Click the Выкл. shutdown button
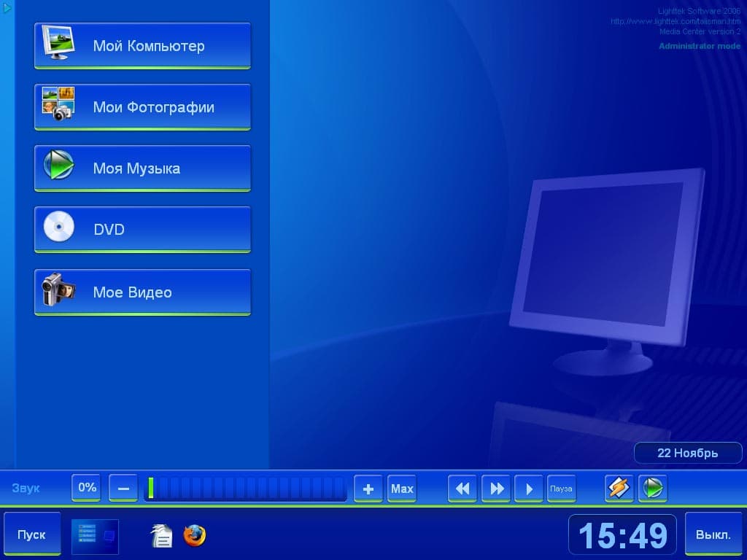The height and width of the screenshot is (560, 747). click(x=713, y=534)
